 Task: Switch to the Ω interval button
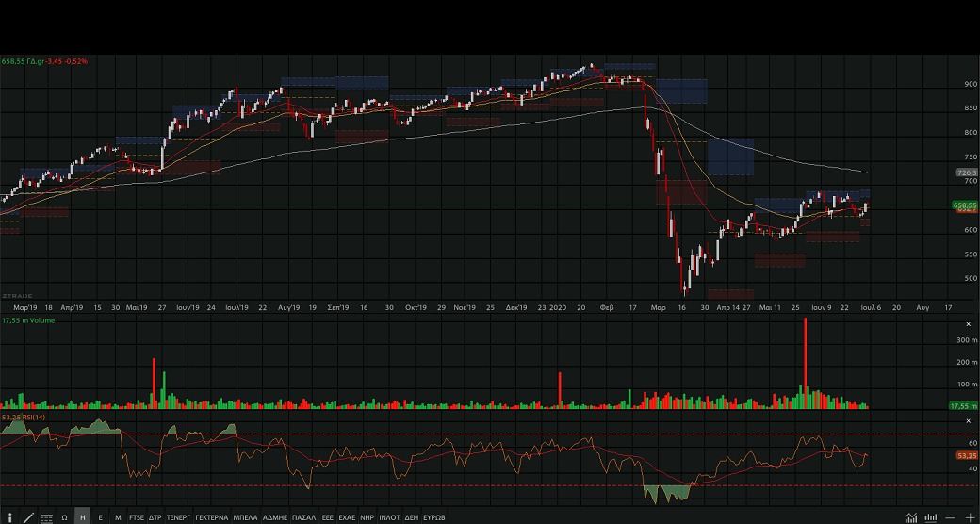[x=64, y=517]
